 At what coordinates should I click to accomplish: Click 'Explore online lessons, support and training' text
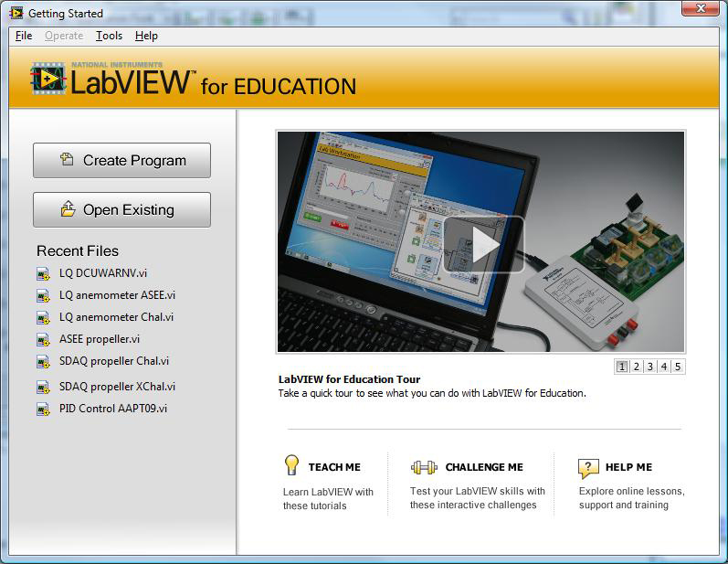click(x=631, y=497)
